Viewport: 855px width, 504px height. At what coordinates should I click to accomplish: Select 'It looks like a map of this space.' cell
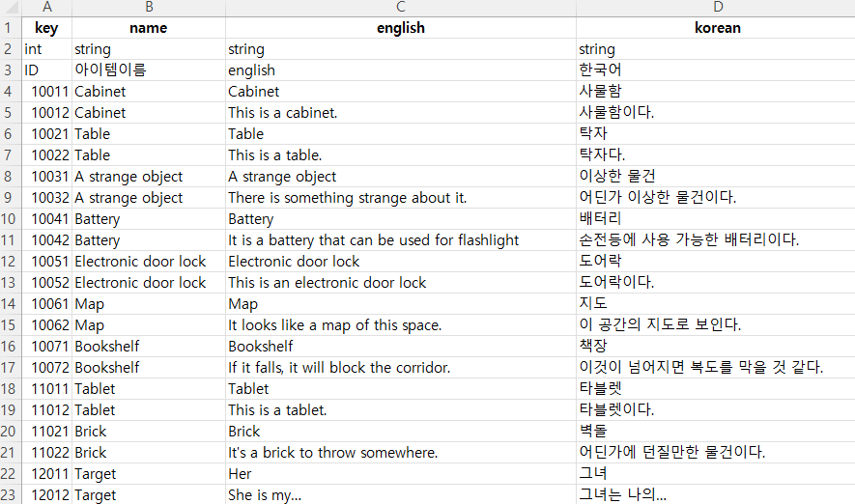tap(401, 325)
